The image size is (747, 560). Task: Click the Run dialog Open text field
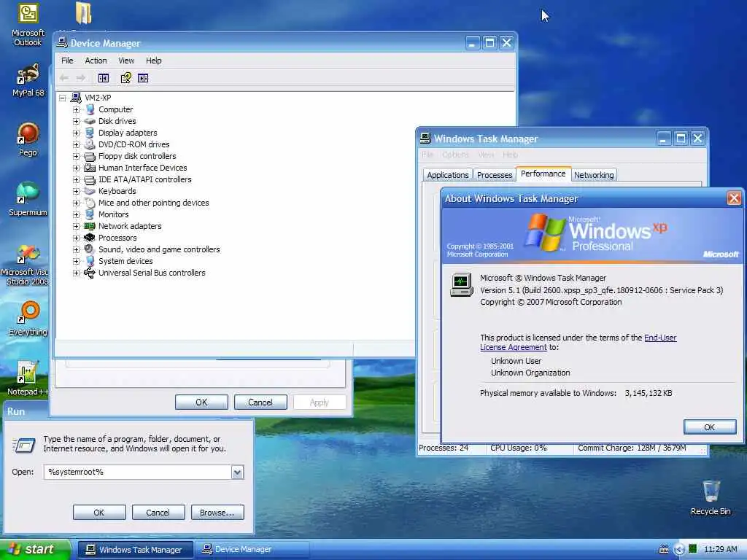pyautogui.click(x=138, y=472)
